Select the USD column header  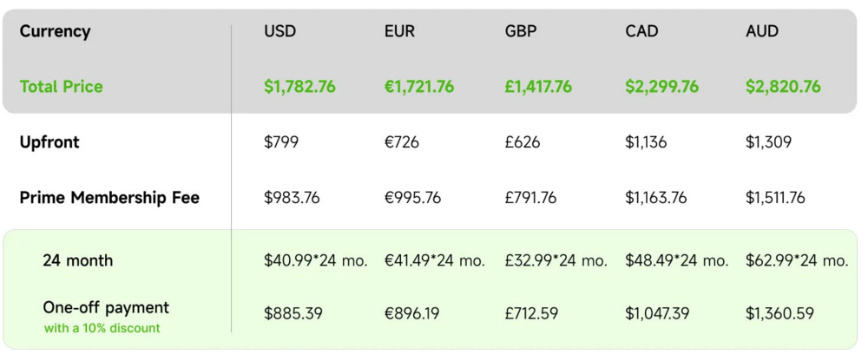point(279,31)
